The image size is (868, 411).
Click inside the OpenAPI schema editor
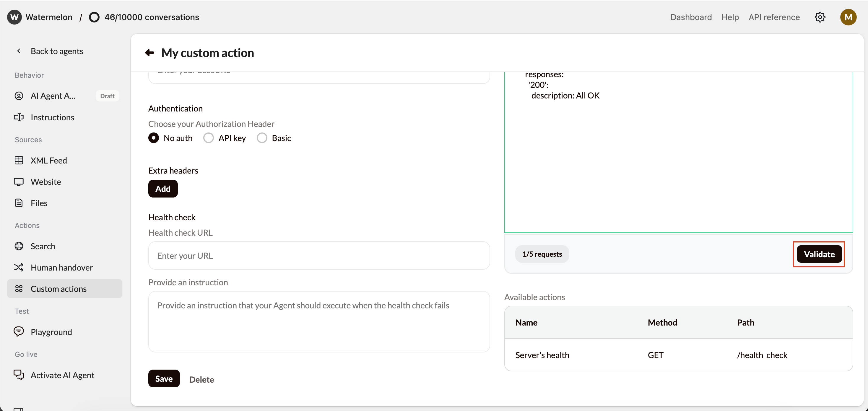[678, 152]
